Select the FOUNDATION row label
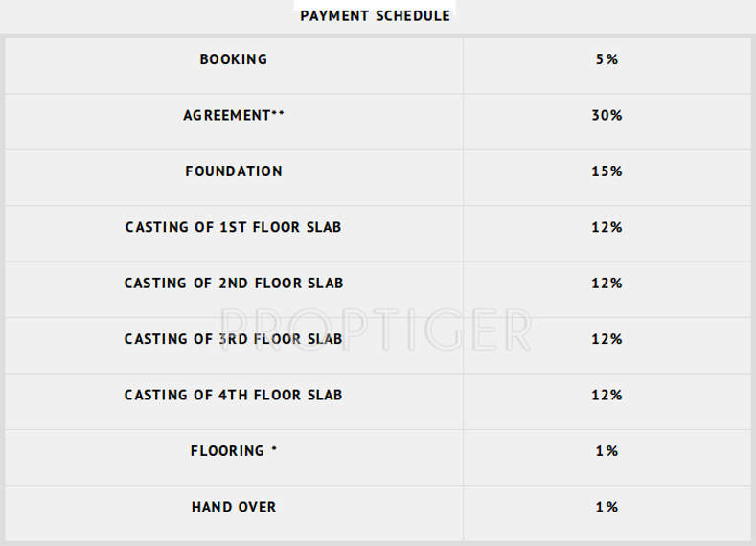The height and width of the screenshot is (546, 756). click(x=234, y=171)
